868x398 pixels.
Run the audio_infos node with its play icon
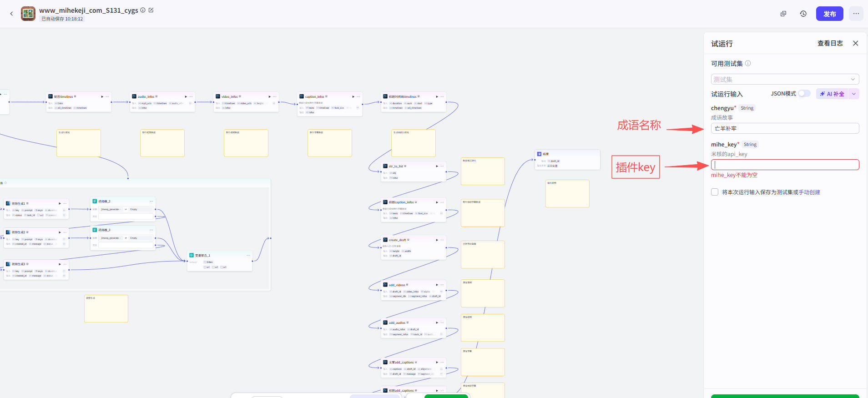point(186,96)
